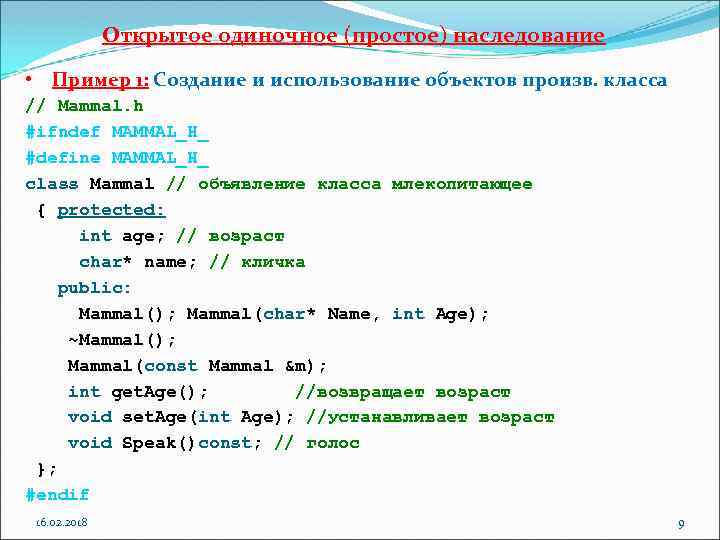Screen dimensions: 720x540
Task: Click the "int getAge();" method
Action: pos(138,392)
